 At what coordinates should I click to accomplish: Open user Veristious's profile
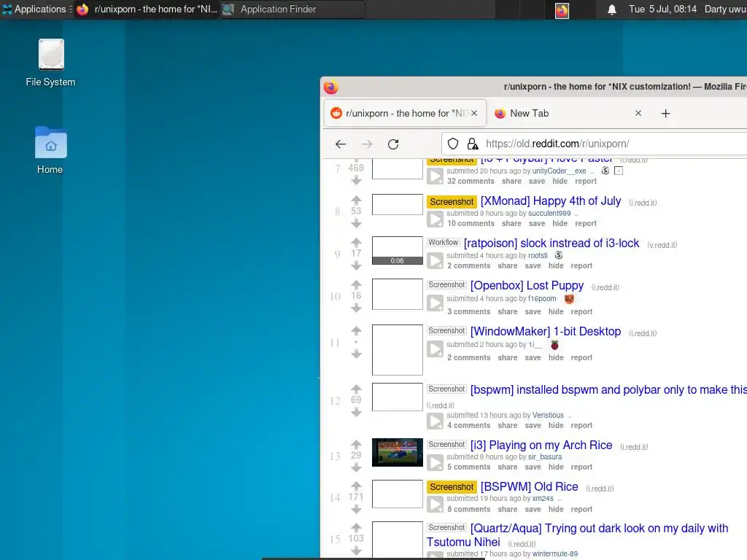tap(548, 415)
